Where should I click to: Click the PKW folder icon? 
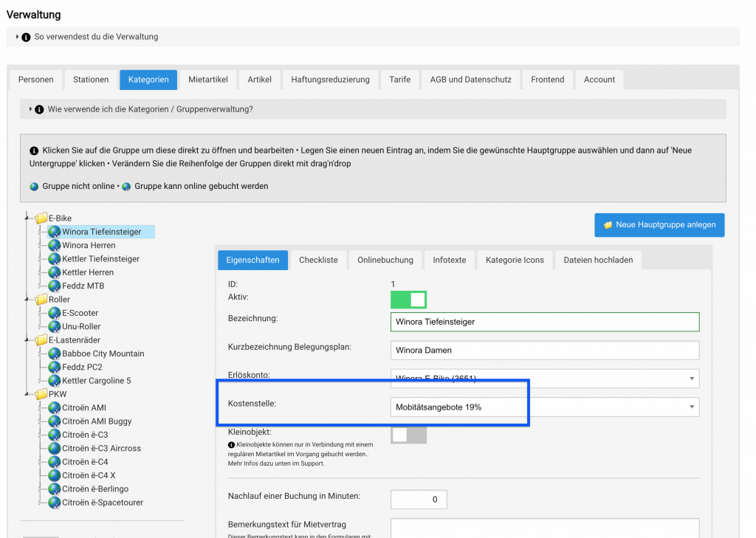pyautogui.click(x=41, y=394)
